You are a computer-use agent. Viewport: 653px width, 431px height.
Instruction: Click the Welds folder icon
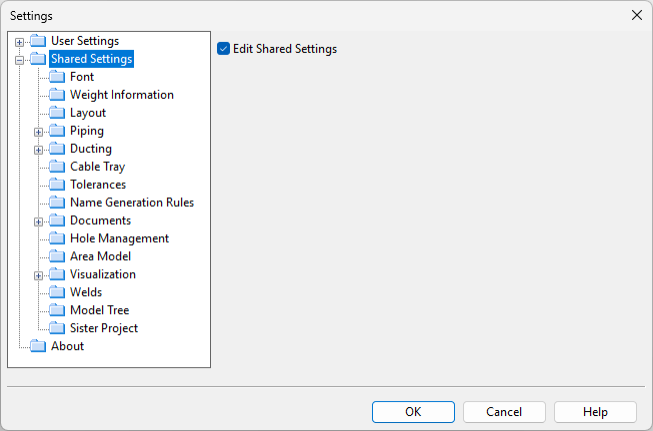pyautogui.click(x=57, y=293)
